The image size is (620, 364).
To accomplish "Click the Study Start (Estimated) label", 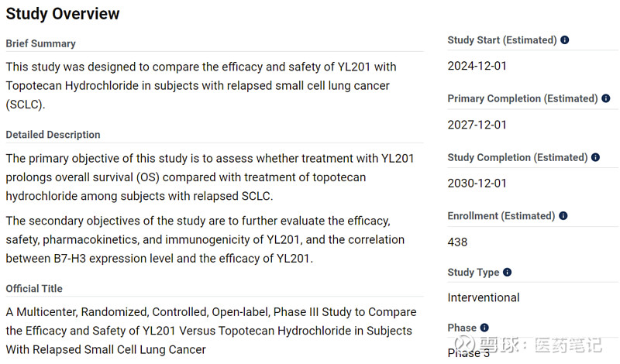I will click(502, 40).
